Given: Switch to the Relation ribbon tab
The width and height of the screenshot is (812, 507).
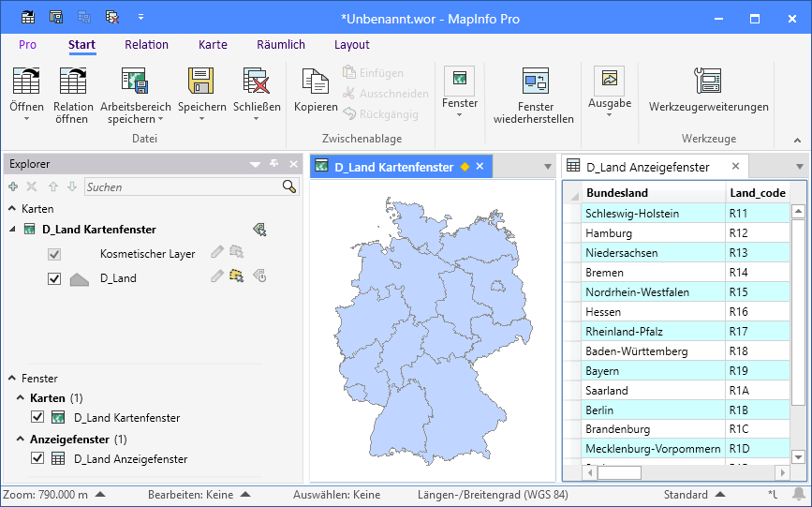Looking at the screenshot, I should (146, 45).
